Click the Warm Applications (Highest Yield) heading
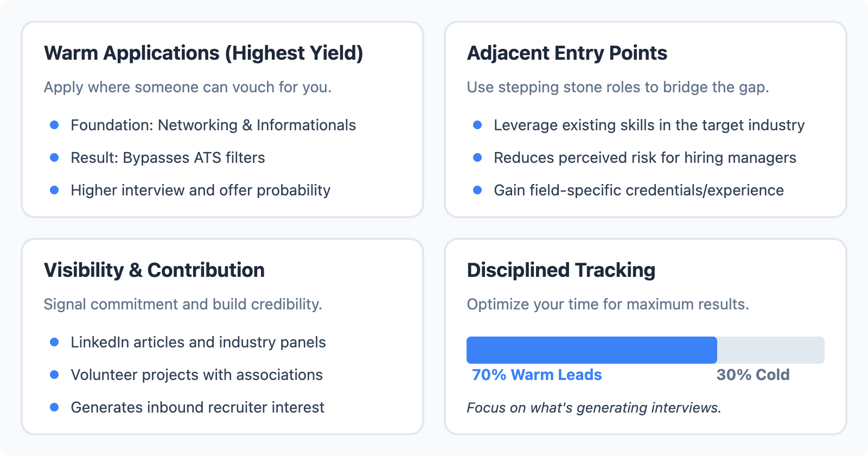 [x=203, y=53]
